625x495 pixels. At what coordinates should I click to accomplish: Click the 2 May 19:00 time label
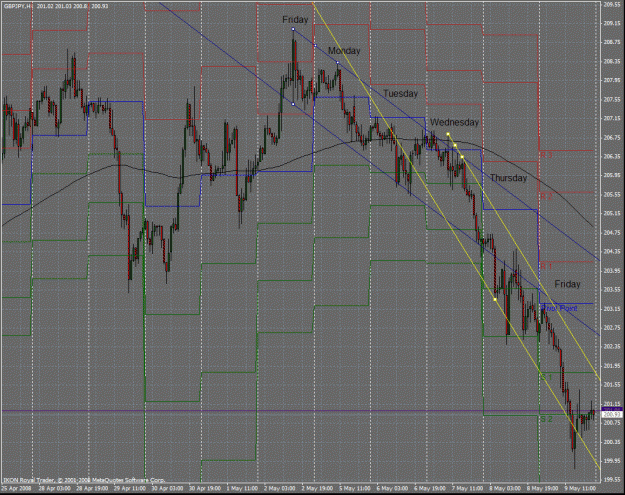coord(317,488)
